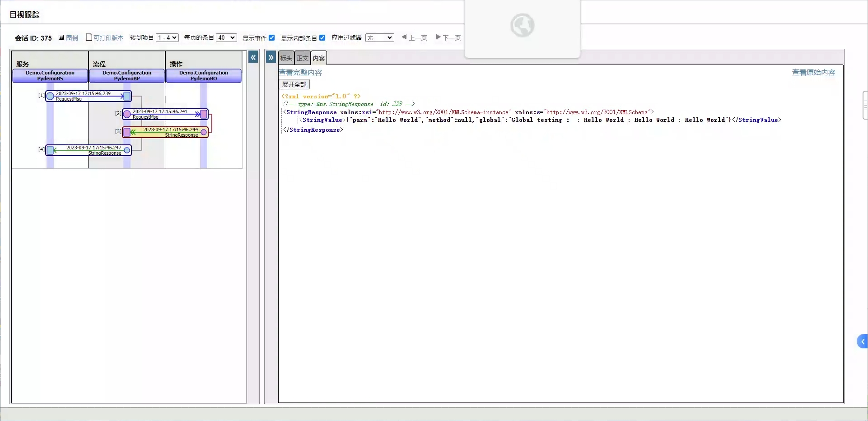Open the 查看完整内容 link
This screenshot has height=421, width=868.
tap(300, 72)
